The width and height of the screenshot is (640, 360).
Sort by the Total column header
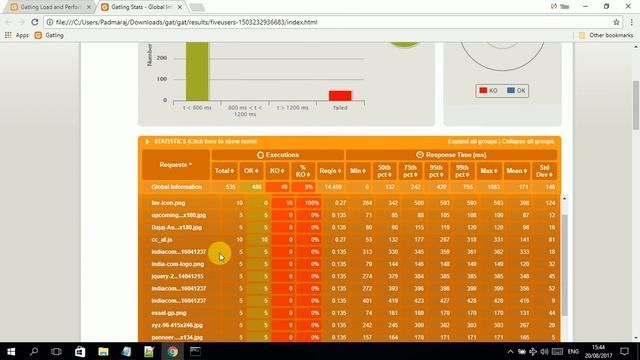(x=224, y=171)
